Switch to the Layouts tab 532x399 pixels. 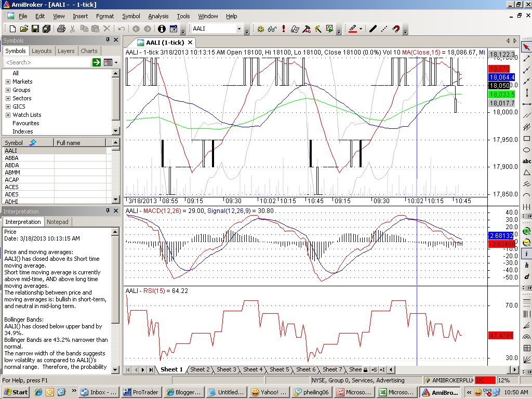tap(42, 51)
